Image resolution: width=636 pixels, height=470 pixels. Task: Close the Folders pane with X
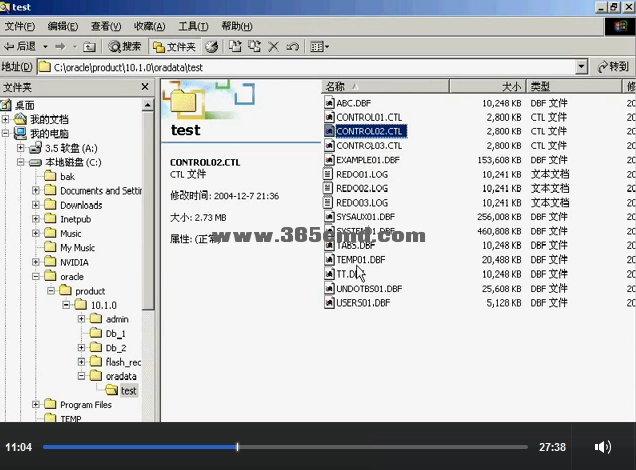[x=145, y=87]
